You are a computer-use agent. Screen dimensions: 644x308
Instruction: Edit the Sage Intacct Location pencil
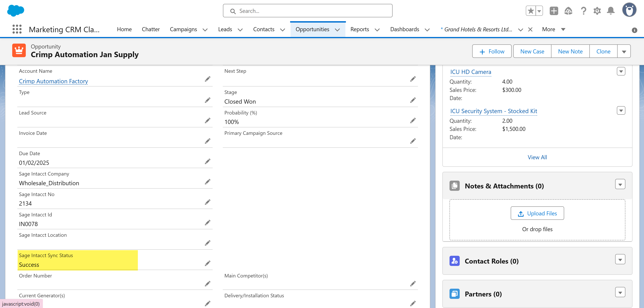click(208, 243)
